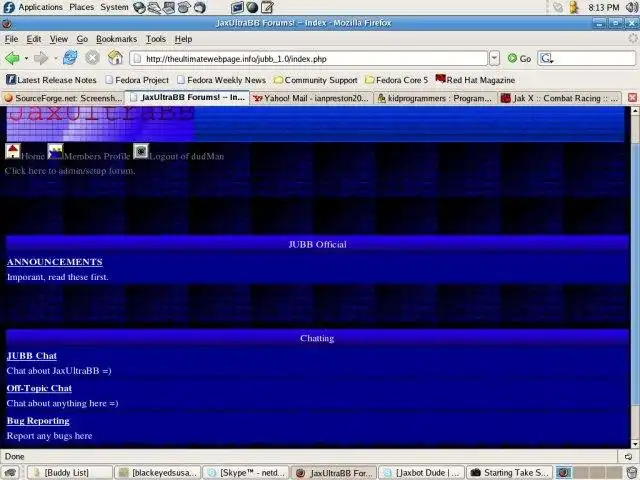
Task: Switch to Buddy List taskbar window
Action: coord(70,472)
